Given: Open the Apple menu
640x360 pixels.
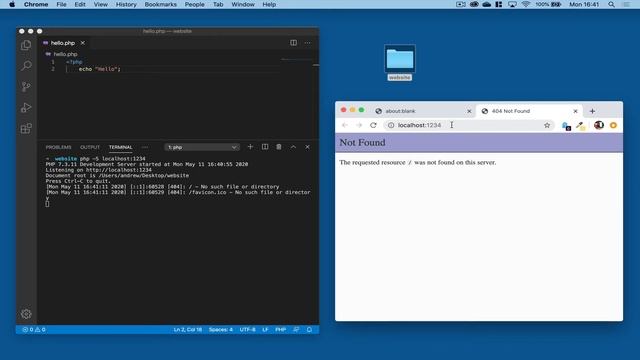Looking at the screenshot, I should pos(12,4).
